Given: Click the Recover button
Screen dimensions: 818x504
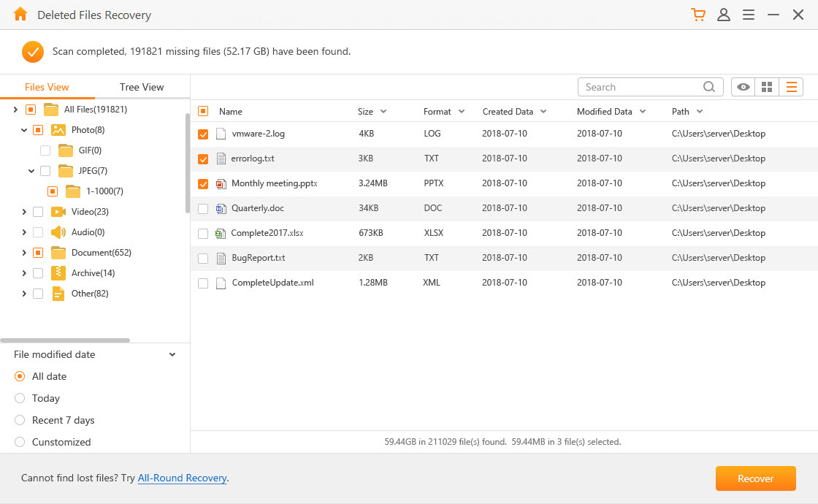Looking at the screenshot, I should click(755, 478).
